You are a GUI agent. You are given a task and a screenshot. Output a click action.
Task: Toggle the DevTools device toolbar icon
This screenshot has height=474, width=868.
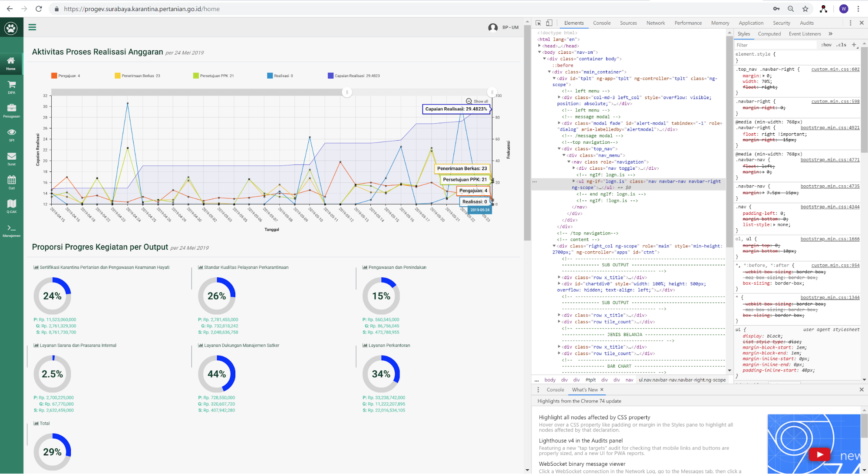tap(549, 23)
